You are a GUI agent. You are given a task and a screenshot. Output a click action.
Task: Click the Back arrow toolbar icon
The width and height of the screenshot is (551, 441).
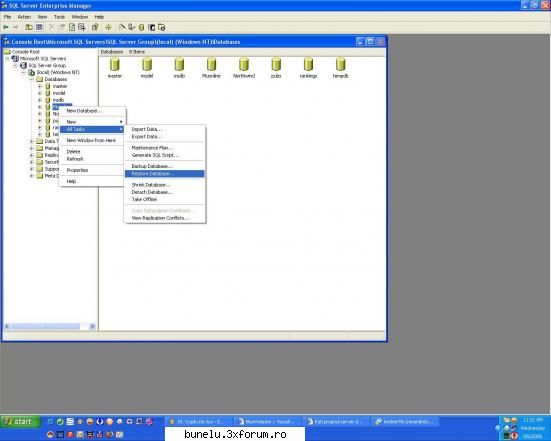tap(6, 27)
